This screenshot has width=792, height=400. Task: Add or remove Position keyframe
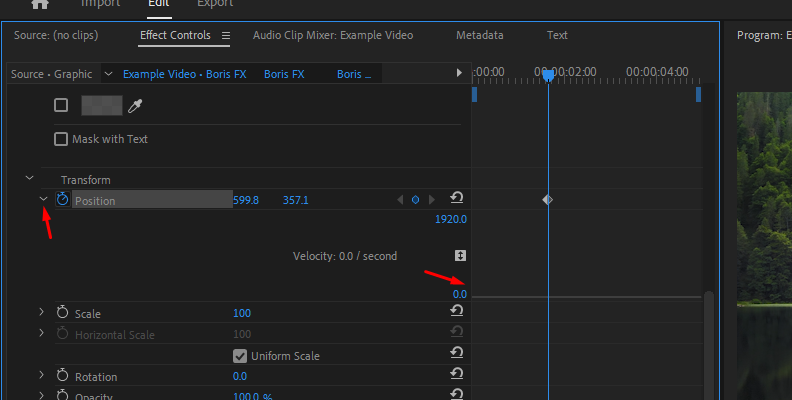click(415, 200)
